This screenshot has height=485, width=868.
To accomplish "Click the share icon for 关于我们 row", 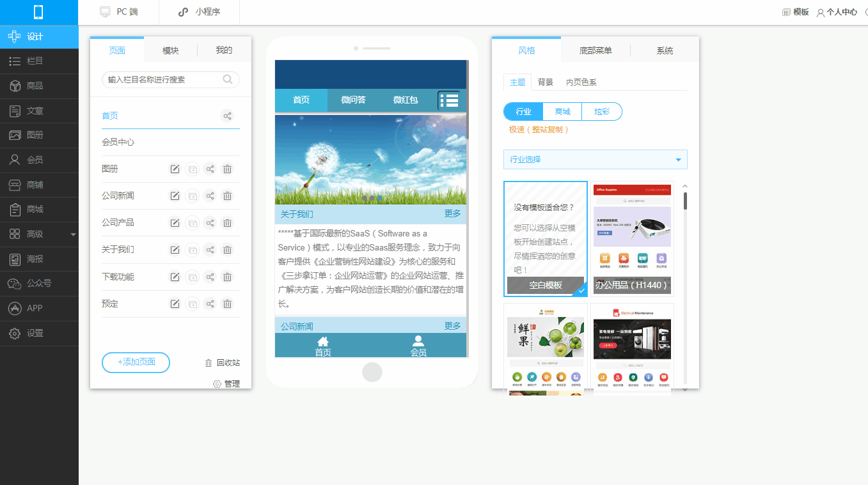I will point(210,250).
